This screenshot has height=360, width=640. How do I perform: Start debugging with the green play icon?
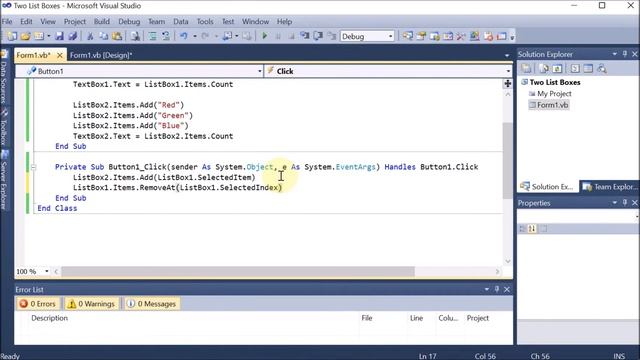point(264,36)
